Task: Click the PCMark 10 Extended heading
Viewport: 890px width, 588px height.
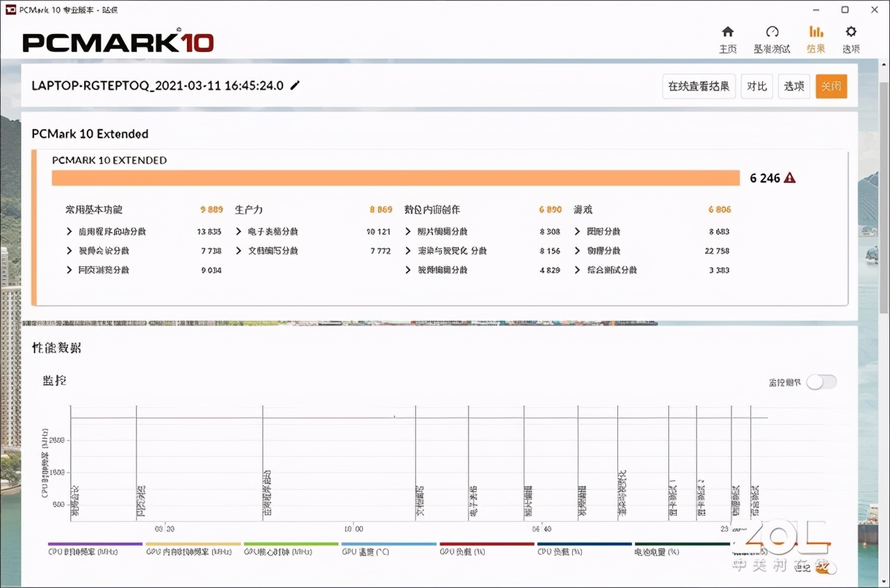Action: (90, 133)
